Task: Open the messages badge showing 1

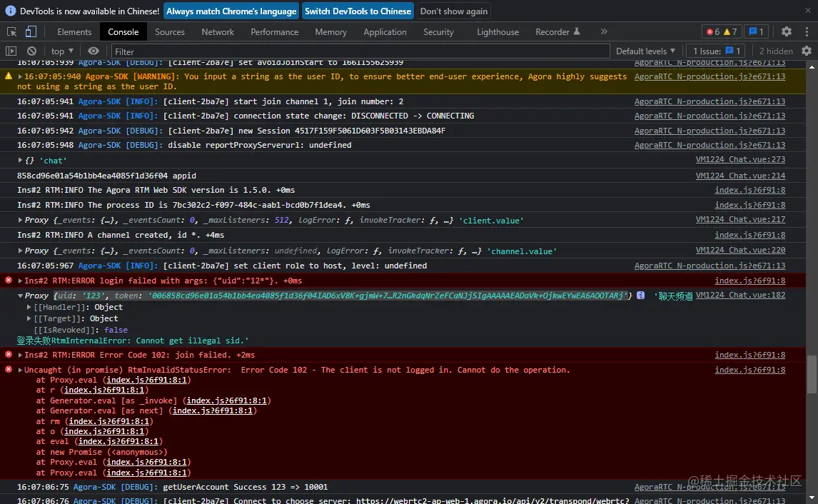Action: coord(756,32)
